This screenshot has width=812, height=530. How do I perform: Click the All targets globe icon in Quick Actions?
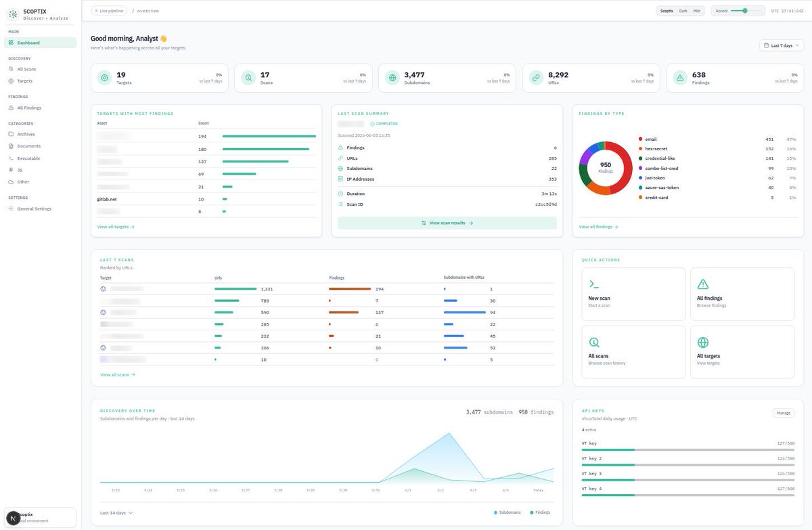click(702, 343)
